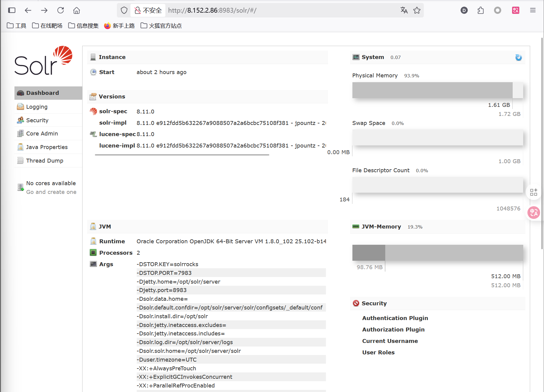
Task: Click the Args terminal icon
Action: point(93,264)
